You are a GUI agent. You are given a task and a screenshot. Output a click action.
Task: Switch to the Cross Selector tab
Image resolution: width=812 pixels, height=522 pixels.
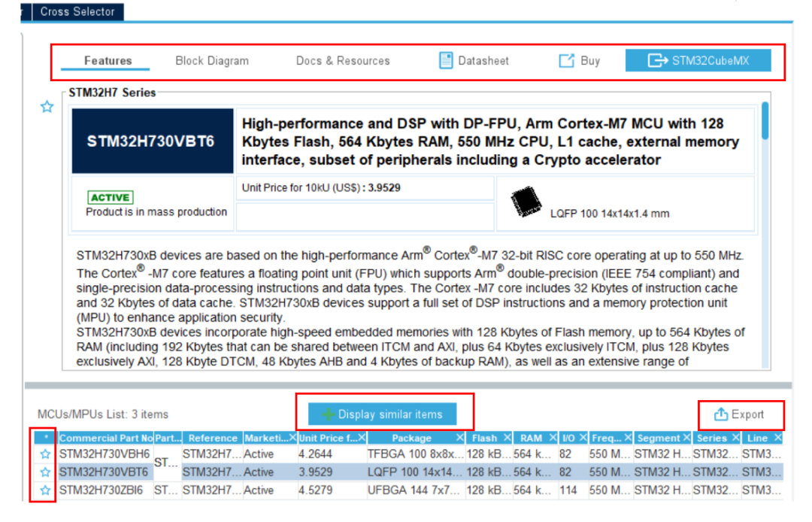(77, 11)
